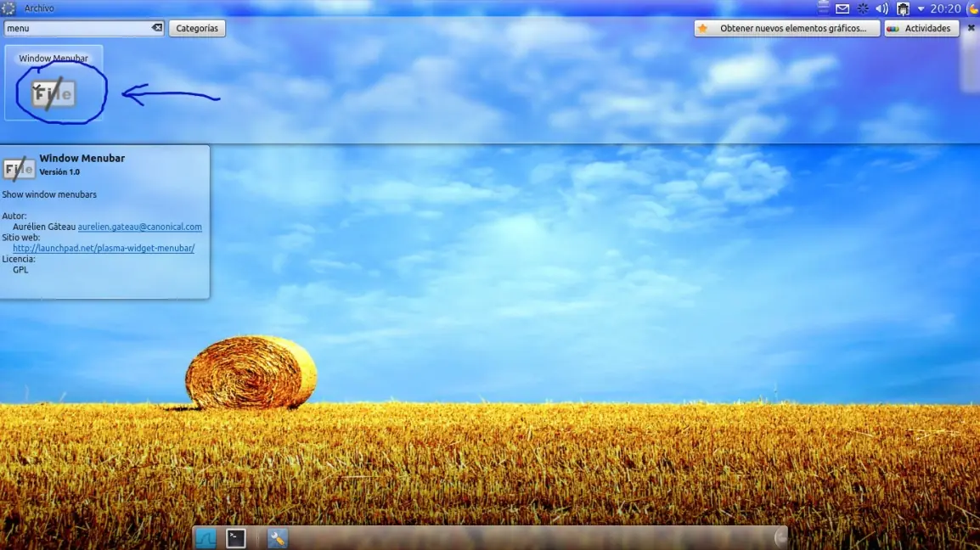Click the Versión 1.0 text
This screenshot has width=980, height=550.
[x=59, y=171]
